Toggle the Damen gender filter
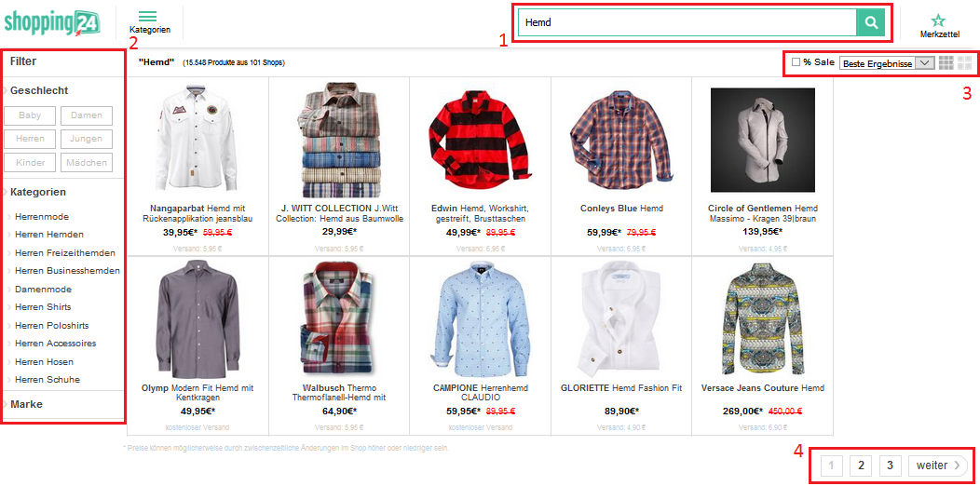The width and height of the screenshot is (980, 486). (87, 115)
